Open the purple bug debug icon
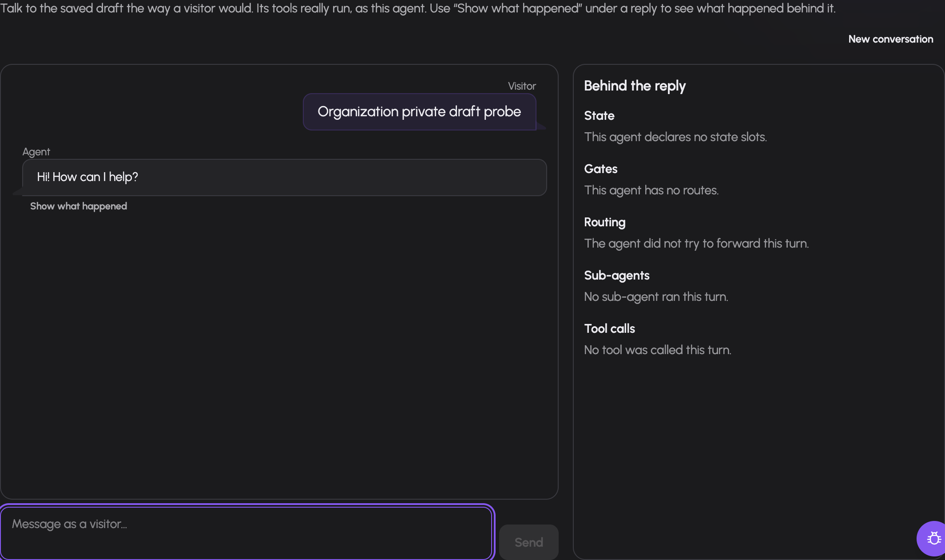945x560 pixels. click(933, 538)
